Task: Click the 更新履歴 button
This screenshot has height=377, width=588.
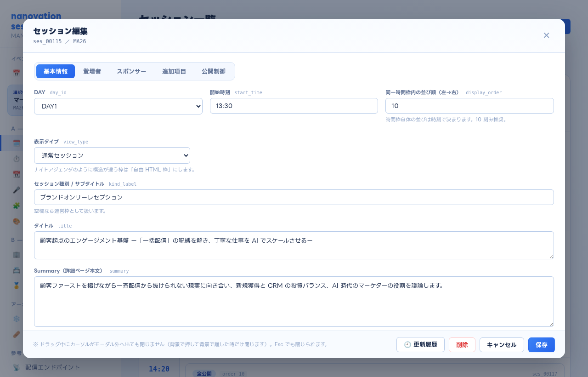Action: pyautogui.click(x=420, y=345)
